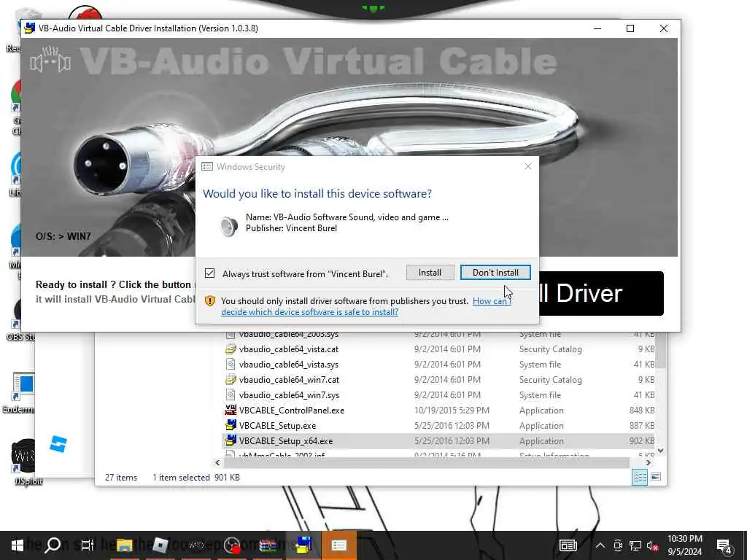This screenshot has width=747, height=560.
Task: Click the yellow shield warning icon
Action: point(209,301)
